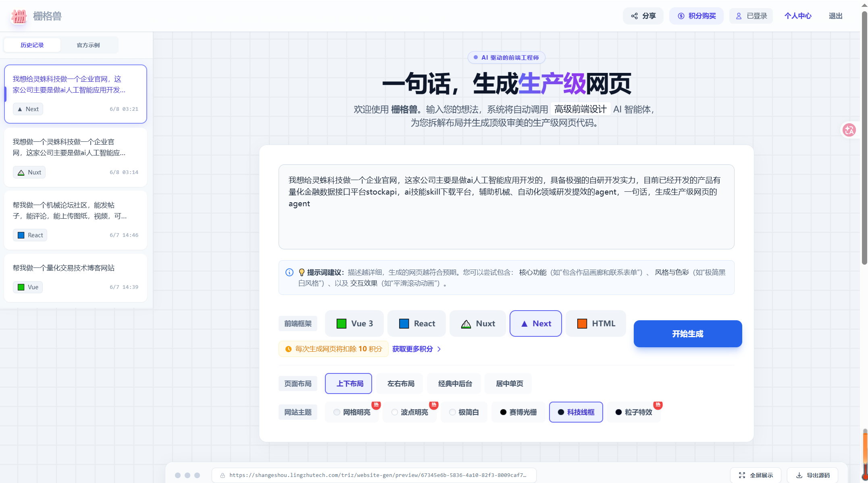868x483 pixels.
Task: Click the preview URL address field
Action: pos(374,475)
